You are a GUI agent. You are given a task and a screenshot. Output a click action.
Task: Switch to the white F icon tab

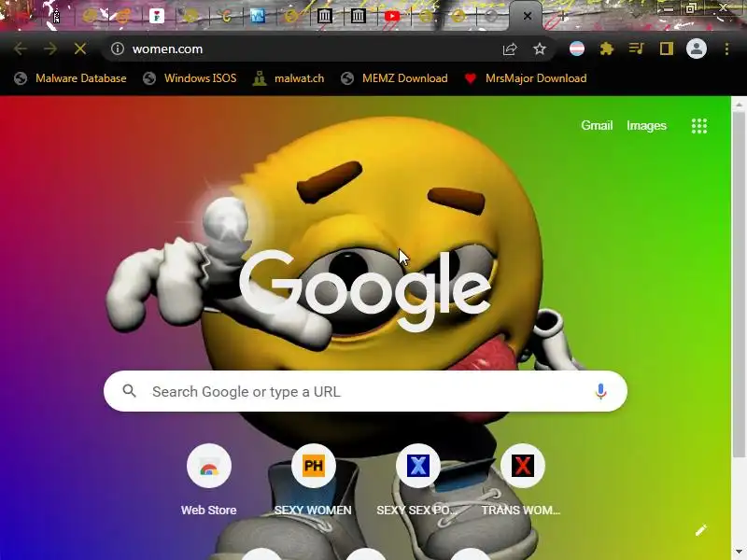pyautogui.click(x=156, y=16)
